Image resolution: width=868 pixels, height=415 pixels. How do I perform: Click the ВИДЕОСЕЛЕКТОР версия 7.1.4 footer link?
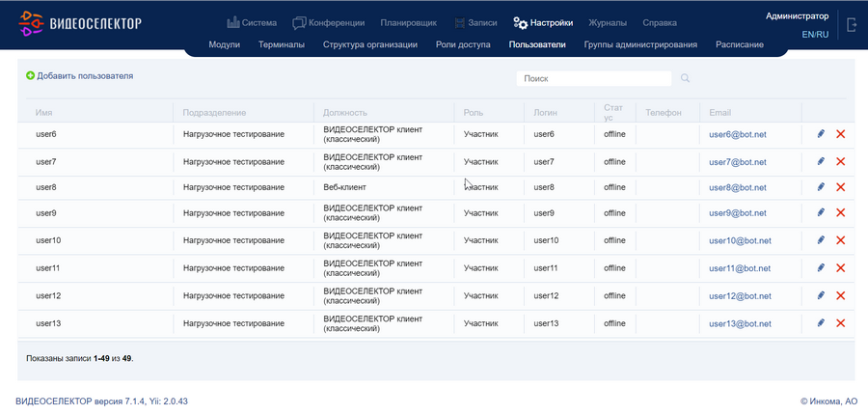click(x=101, y=401)
